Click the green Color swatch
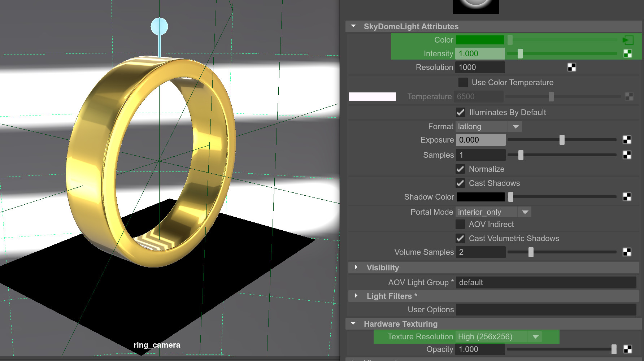Image resolution: width=644 pixels, height=361 pixels. click(480, 40)
